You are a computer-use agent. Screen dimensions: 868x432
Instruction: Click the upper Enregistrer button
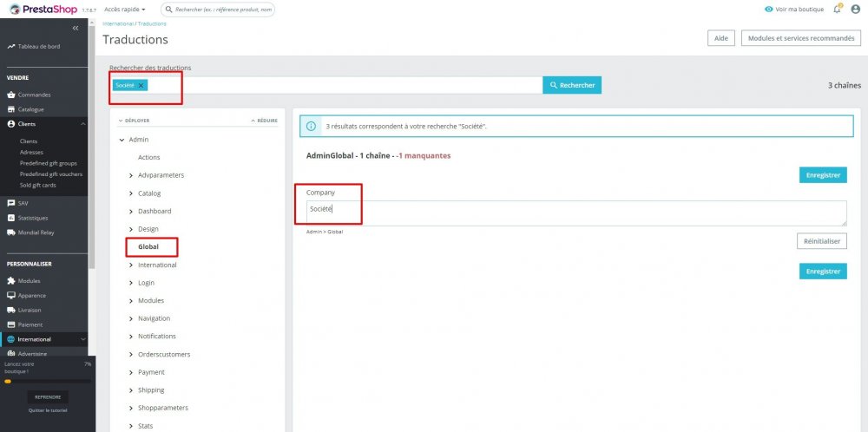pyautogui.click(x=823, y=174)
